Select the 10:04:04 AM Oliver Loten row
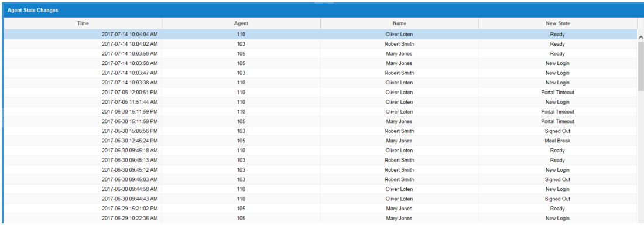 (320, 34)
